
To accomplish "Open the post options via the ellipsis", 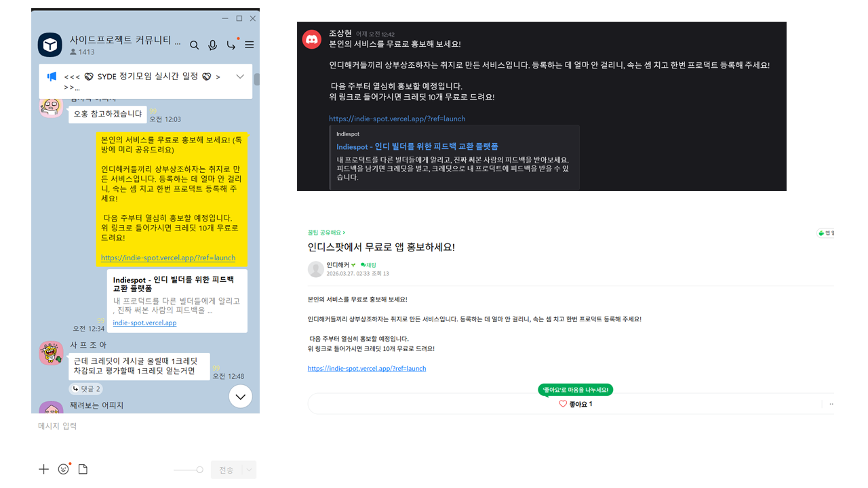I will 831,403.
